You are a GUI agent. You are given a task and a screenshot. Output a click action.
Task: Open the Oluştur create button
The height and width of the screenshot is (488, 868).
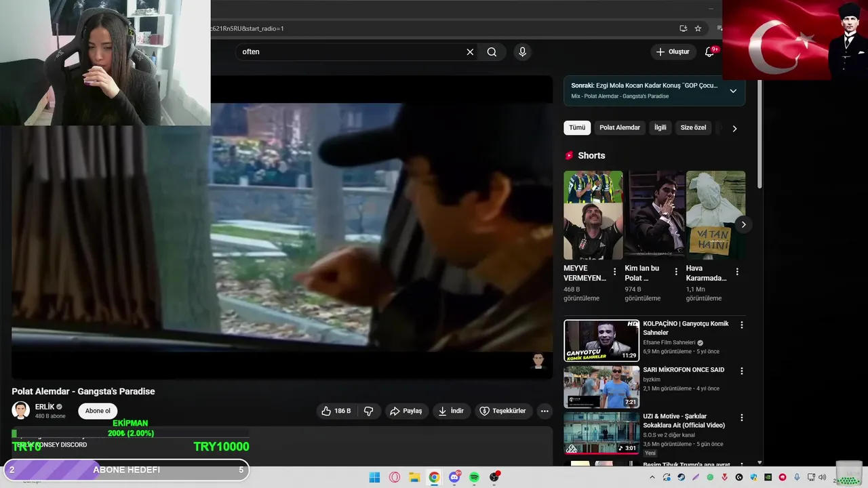pos(673,52)
